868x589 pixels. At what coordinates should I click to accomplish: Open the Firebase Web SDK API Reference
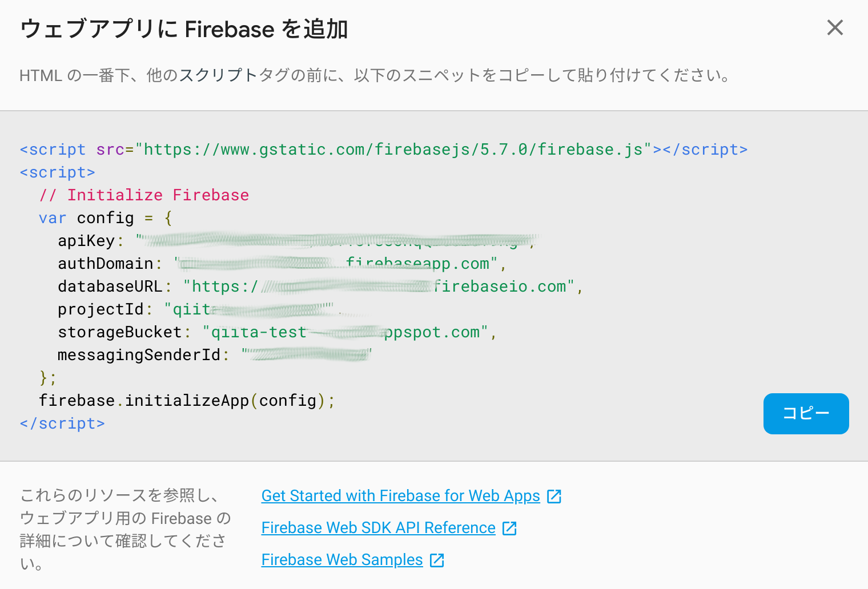tap(378, 528)
